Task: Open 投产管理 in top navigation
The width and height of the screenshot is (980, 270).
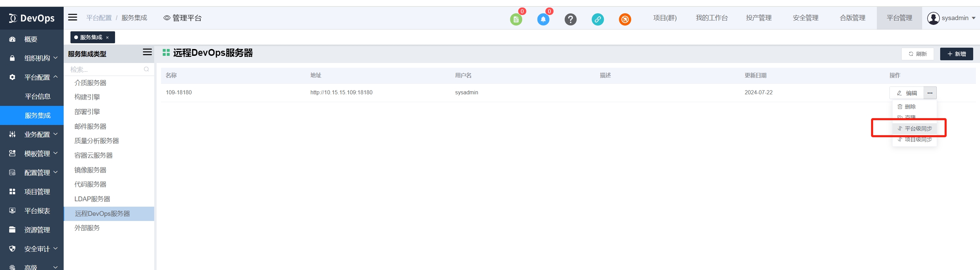Action: pyautogui.click(x=759, y=18)
